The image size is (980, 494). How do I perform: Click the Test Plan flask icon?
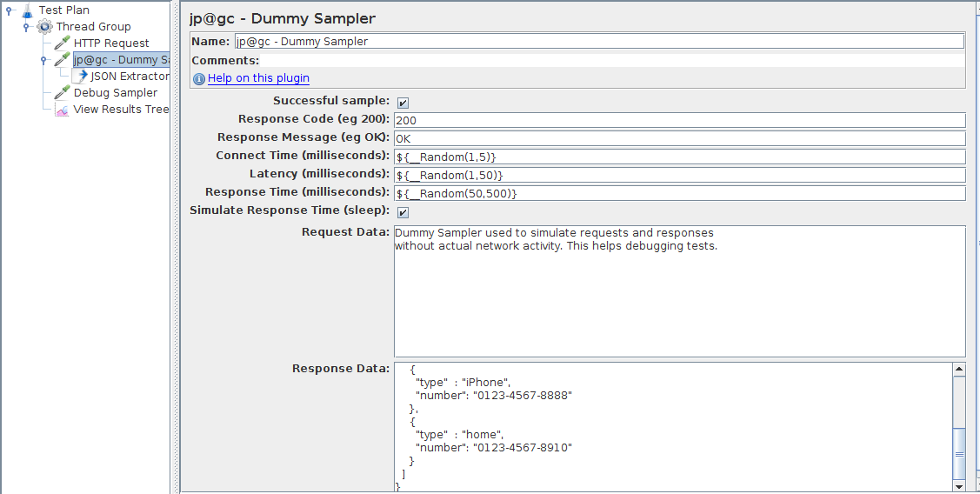point(27,10)
